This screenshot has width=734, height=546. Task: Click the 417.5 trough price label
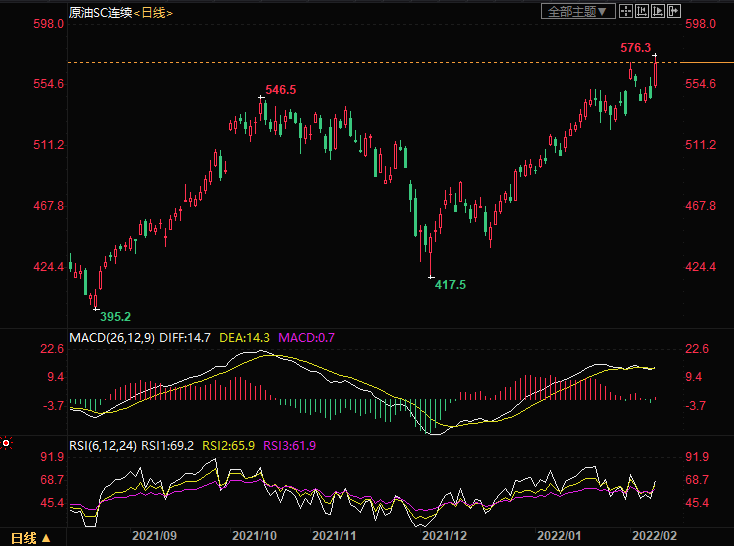(450, 285)
